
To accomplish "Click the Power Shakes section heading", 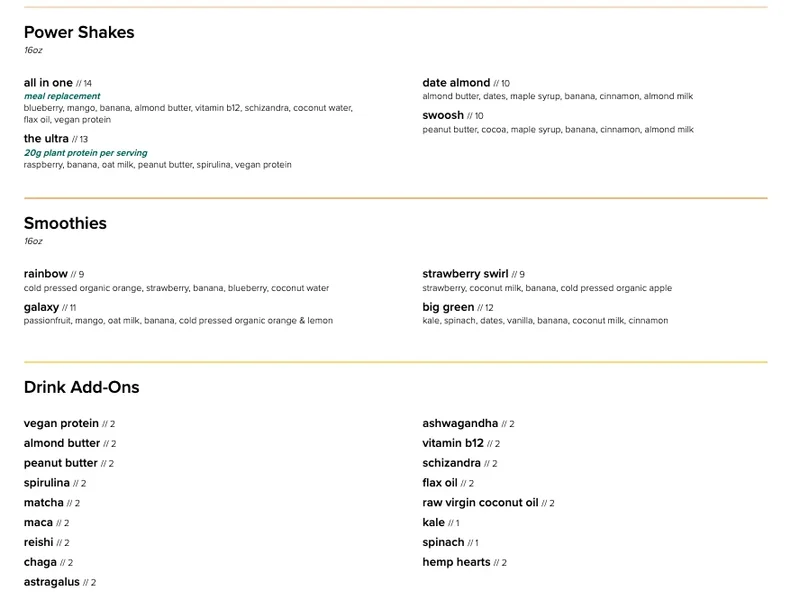I will (79, 32).
